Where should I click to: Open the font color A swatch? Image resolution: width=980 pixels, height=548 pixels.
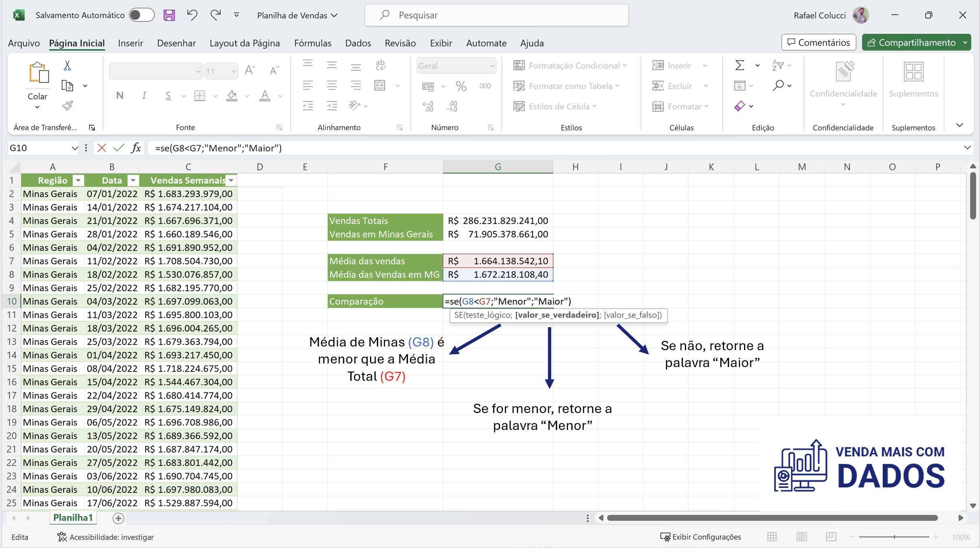coord(265,95)
